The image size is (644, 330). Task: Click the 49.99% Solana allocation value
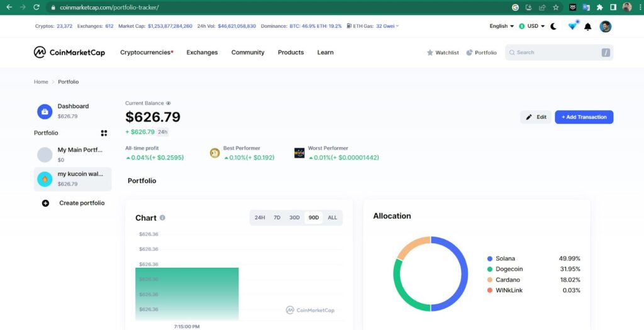[569, 258]
